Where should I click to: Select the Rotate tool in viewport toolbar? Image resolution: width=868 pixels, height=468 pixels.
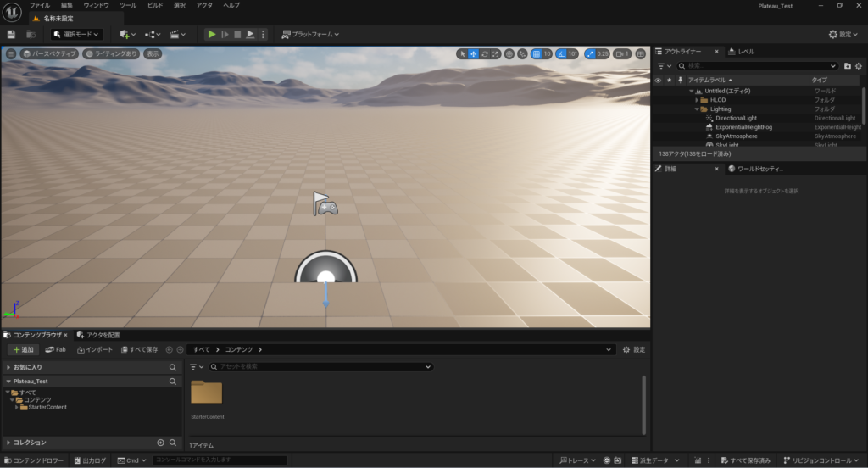484,53
